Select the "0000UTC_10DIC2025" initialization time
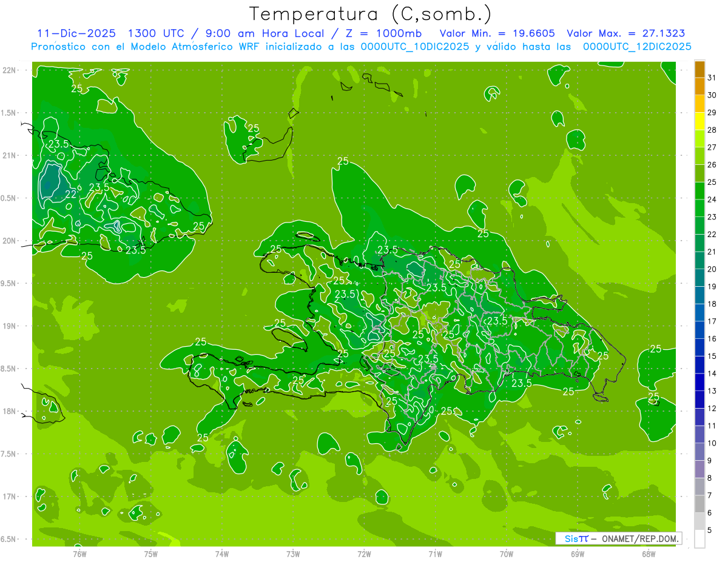728x562 pixels. [x=415, y=47]
